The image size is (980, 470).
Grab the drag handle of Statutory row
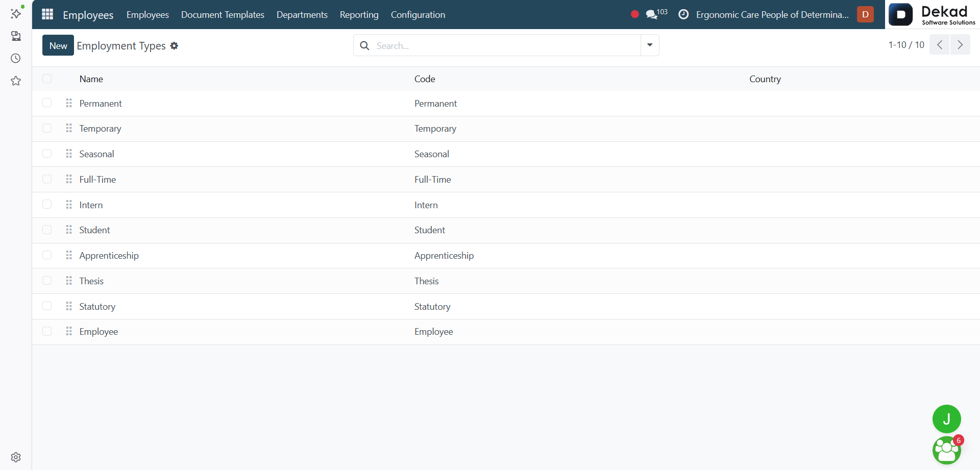coord(69,306)
